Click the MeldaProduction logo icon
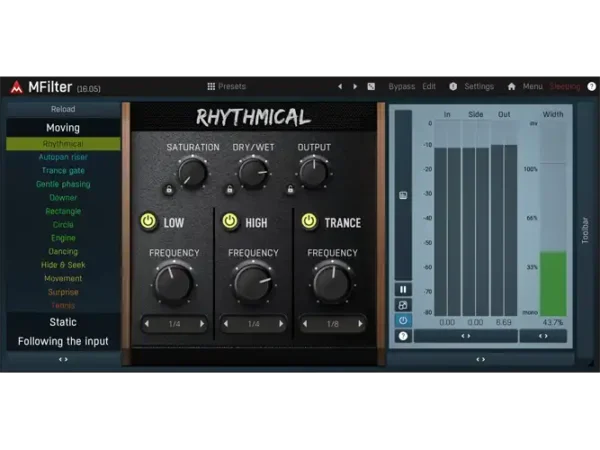 click(16, 87)
